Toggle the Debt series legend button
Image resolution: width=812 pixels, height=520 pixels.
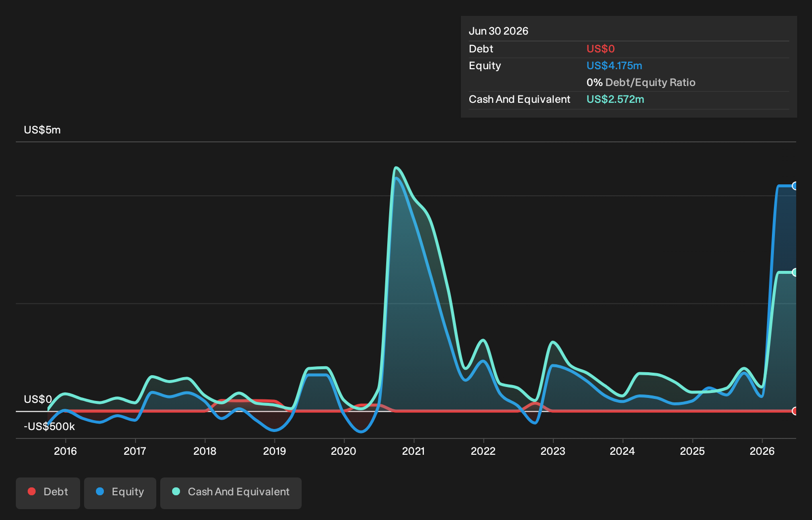(x=48, y=493)
